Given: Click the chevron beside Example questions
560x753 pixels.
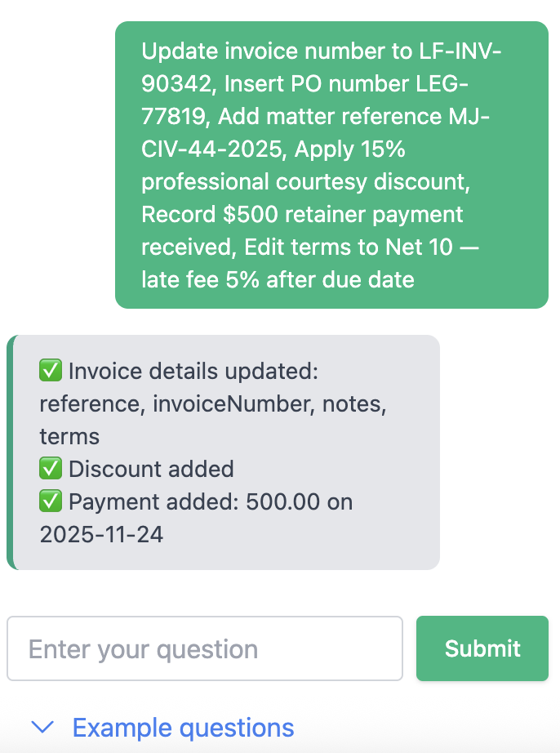Looking at the screenshot, I should click(42, 728).
